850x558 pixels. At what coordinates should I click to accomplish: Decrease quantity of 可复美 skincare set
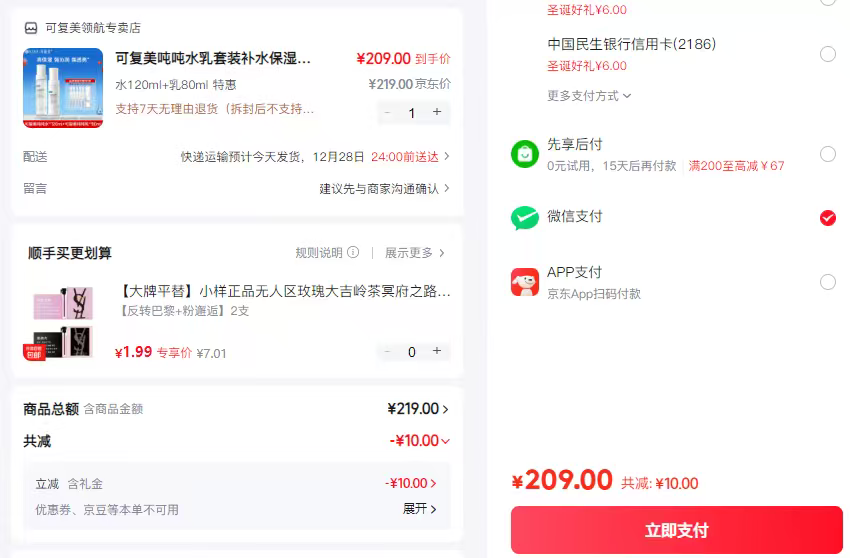(x=388, y=113)
